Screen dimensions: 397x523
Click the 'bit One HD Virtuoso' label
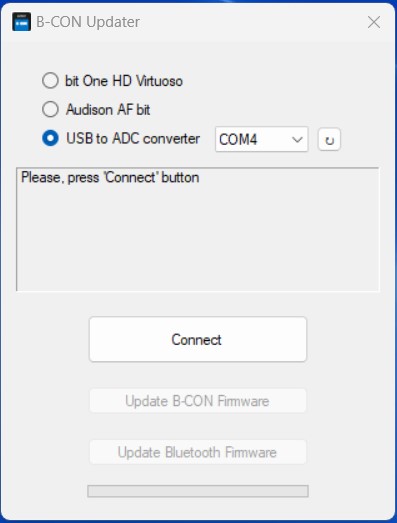point(124,81)
